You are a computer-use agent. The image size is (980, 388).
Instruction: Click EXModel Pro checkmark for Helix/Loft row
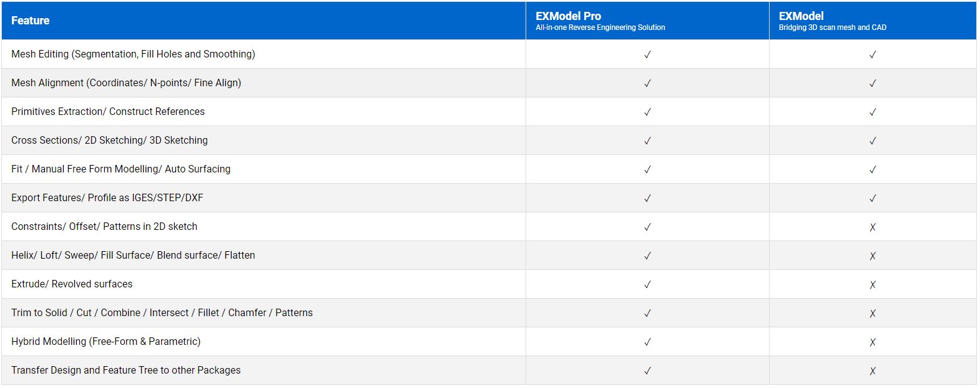647,256
